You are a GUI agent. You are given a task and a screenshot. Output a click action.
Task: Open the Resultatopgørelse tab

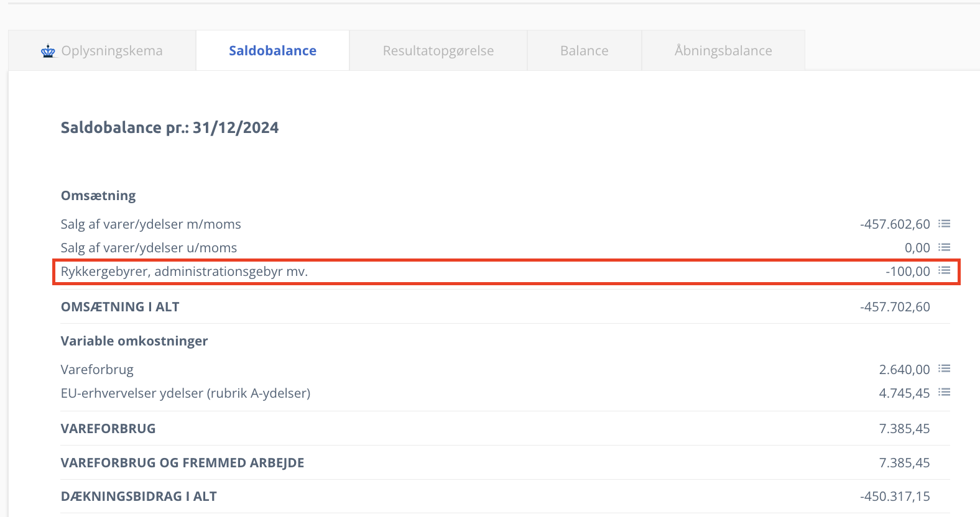click(438, 51)
